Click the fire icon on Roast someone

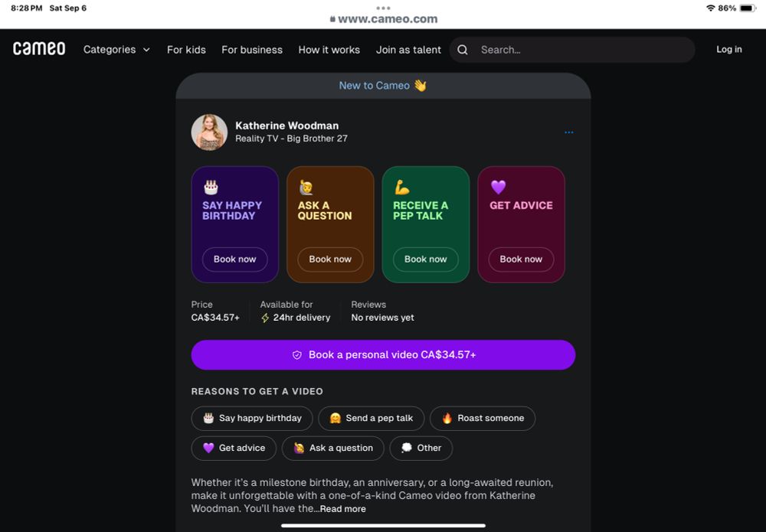447,418
